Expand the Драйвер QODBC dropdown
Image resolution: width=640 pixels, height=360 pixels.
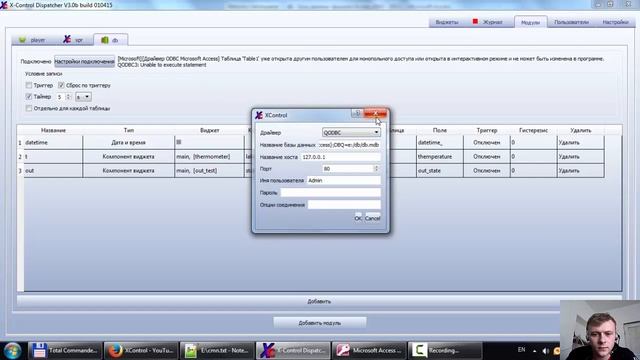pyautogui.click(x=351, y=132)
